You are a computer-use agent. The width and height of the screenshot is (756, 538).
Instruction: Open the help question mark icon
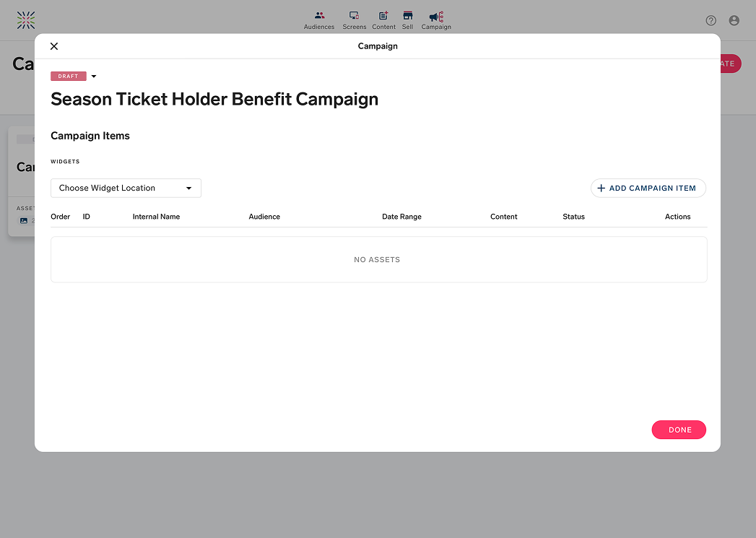tap(711, 21)
